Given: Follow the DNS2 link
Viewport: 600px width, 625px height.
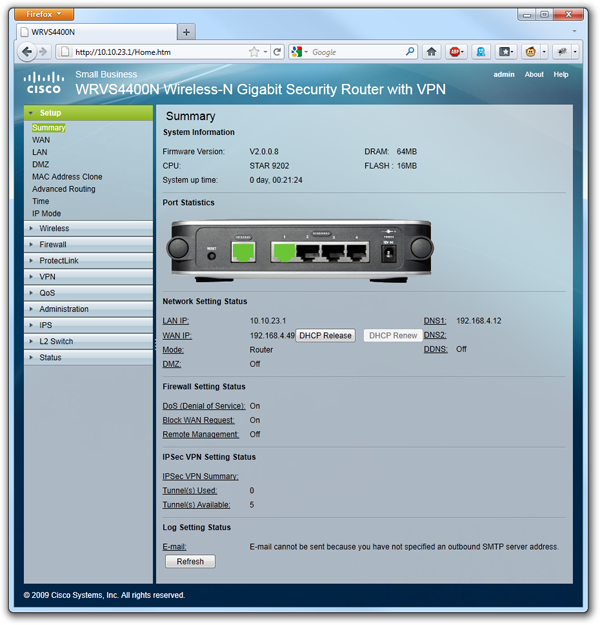Looking at the screenshot, I should coord(435,335).
